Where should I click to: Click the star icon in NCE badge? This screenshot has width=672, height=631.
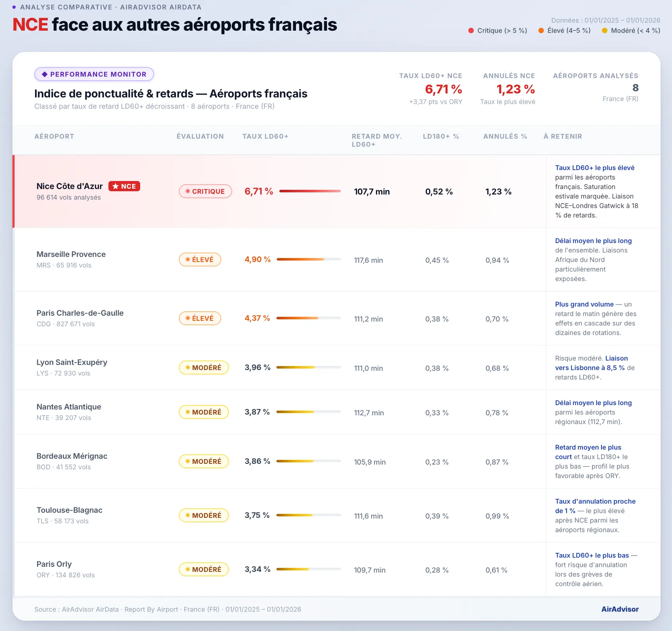115,186
